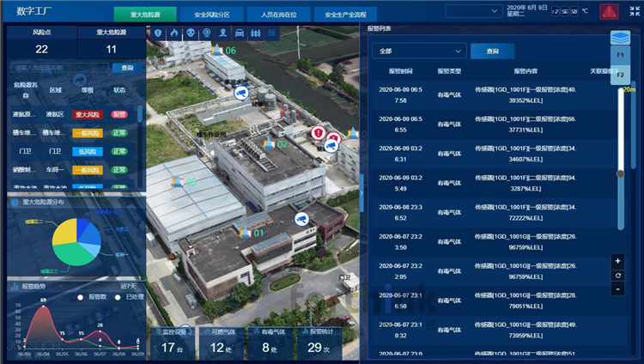This screenshot has height=364, width=644.
Task: Click the car vehicle icon in toolbar
Action: 240,33
